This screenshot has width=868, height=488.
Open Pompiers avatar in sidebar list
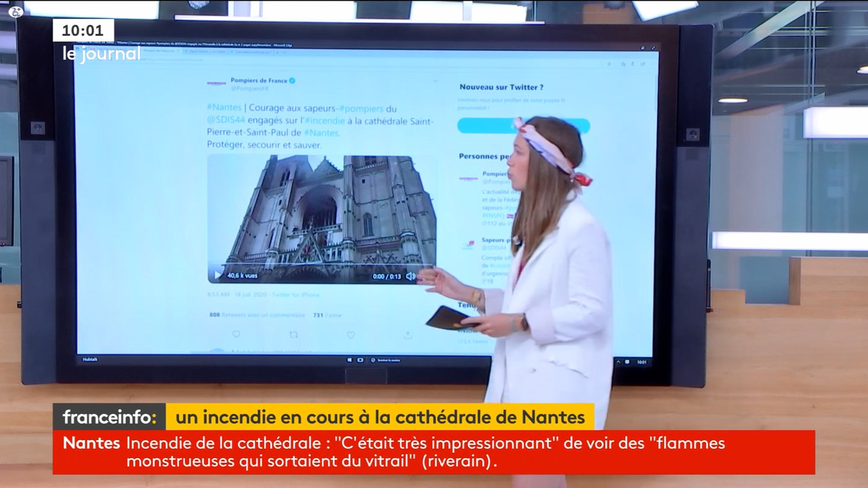click(469, 178)
